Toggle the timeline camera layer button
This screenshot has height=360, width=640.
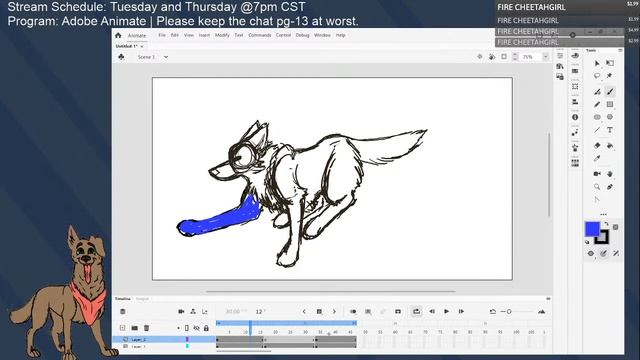[181, 311]
